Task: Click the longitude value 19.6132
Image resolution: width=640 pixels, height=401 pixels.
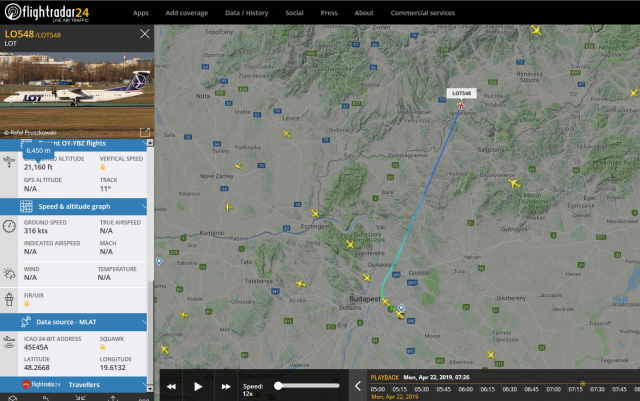Action: pyautogui.click(x=113, y=368)
